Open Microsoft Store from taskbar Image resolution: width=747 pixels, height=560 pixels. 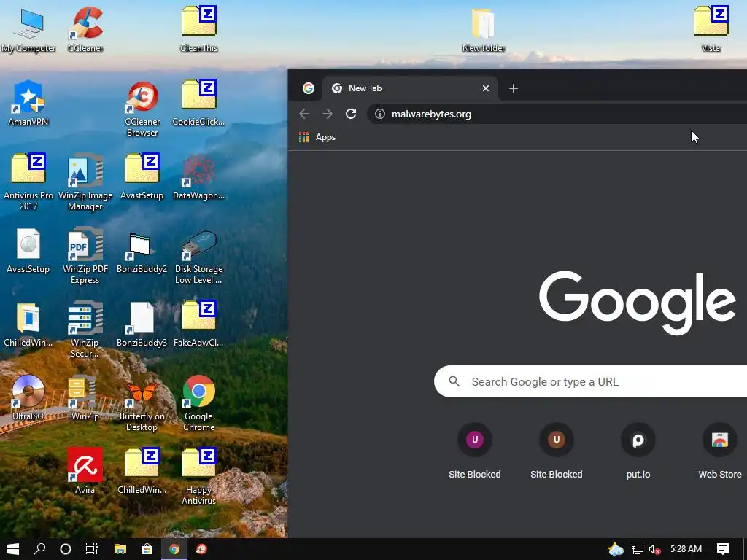click(147, 549)
